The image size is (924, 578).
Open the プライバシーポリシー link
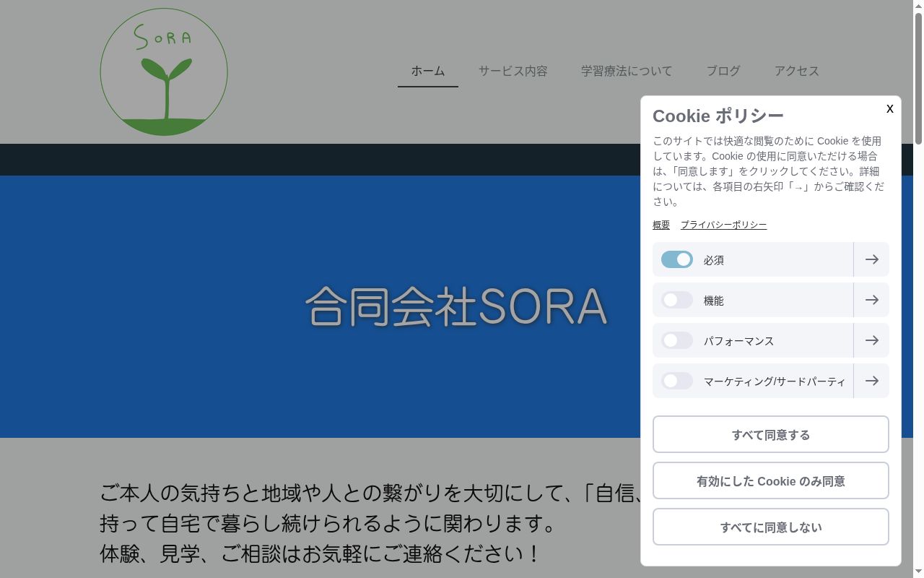click(723, 225)
